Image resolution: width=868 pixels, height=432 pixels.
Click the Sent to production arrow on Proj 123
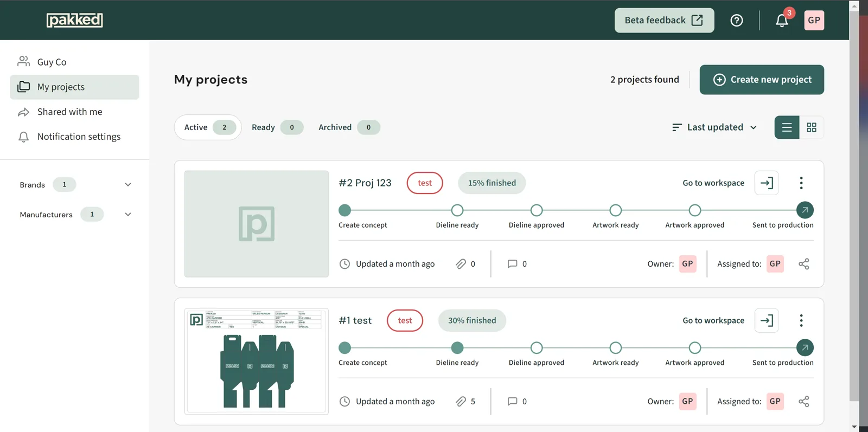click(805, 210)
